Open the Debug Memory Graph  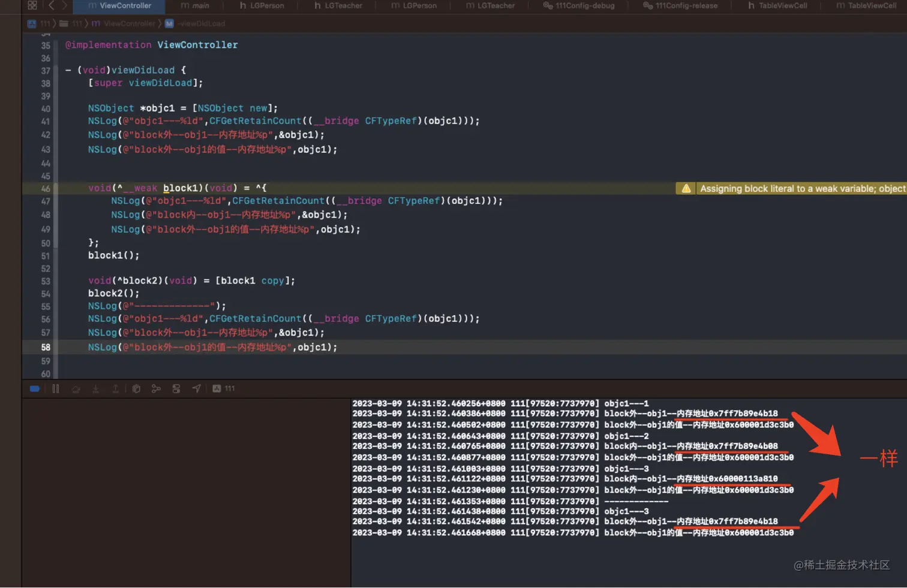(x=156, y=388)
